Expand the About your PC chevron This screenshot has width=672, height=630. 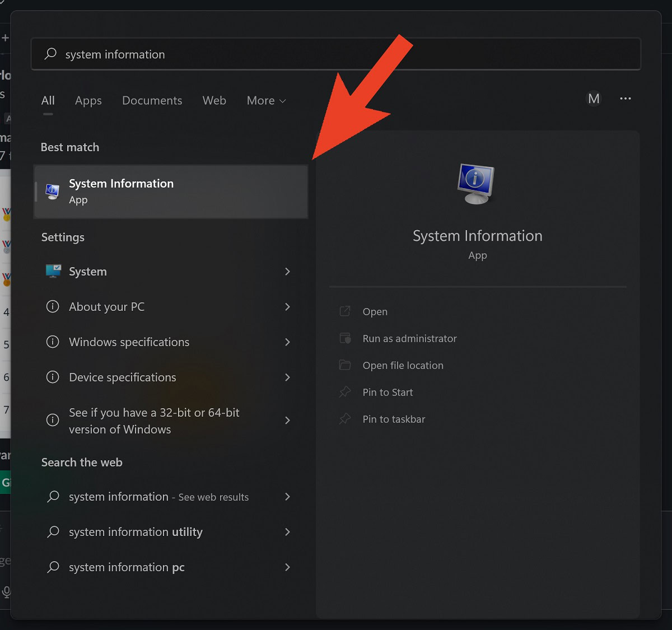pos(287,307)
